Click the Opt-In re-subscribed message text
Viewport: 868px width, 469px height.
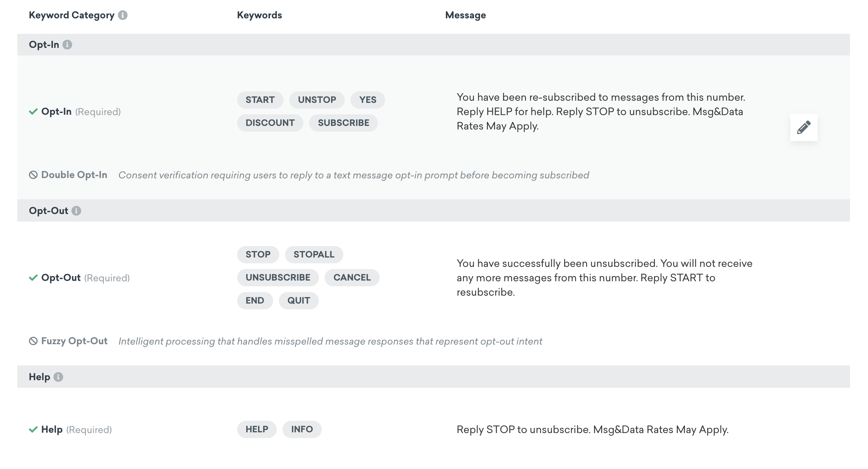[x=601, y=111]
